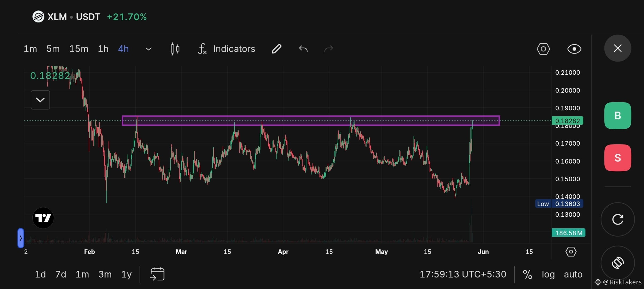Screen dimensions: 644x289
Task: Undo the last chart action
Action: pyautogui.click(x=303, y=49)
